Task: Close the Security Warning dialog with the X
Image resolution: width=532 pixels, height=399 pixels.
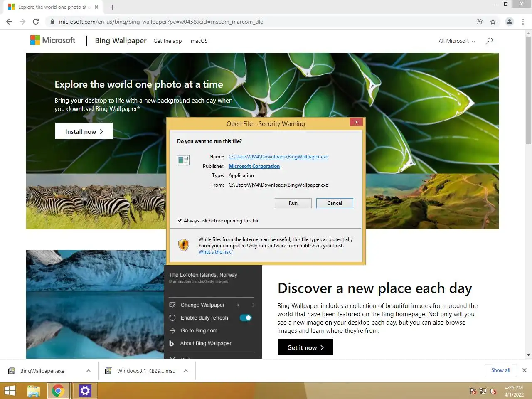Action: (356, 122)
